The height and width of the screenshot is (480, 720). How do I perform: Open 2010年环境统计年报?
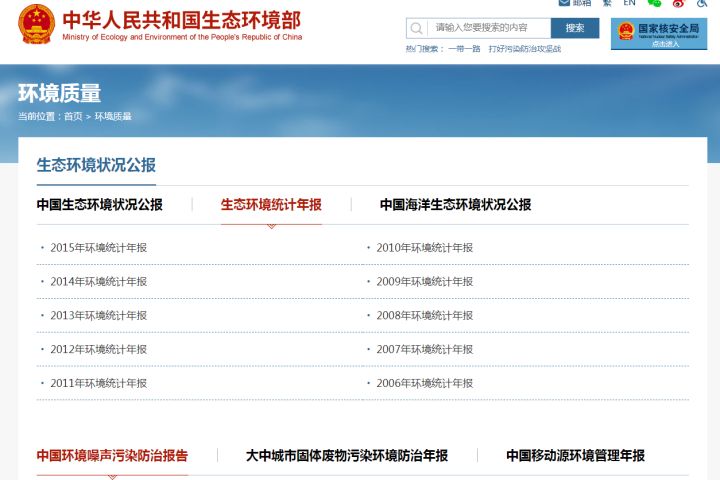pos(425,248)
